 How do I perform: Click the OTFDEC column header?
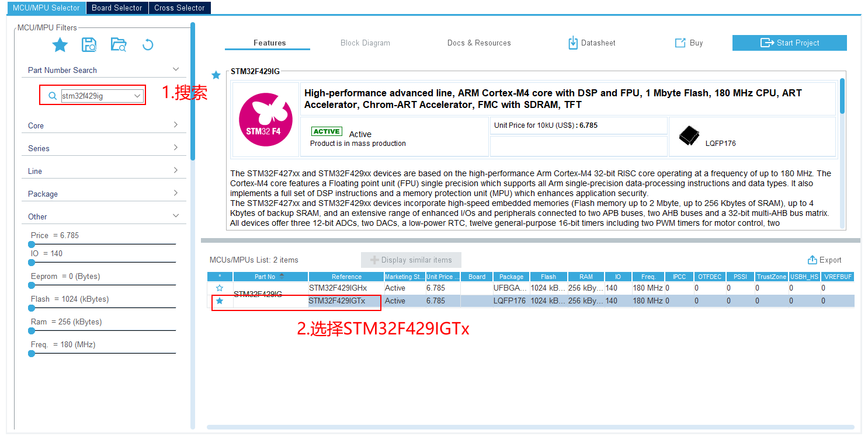(x=710, y=277)
